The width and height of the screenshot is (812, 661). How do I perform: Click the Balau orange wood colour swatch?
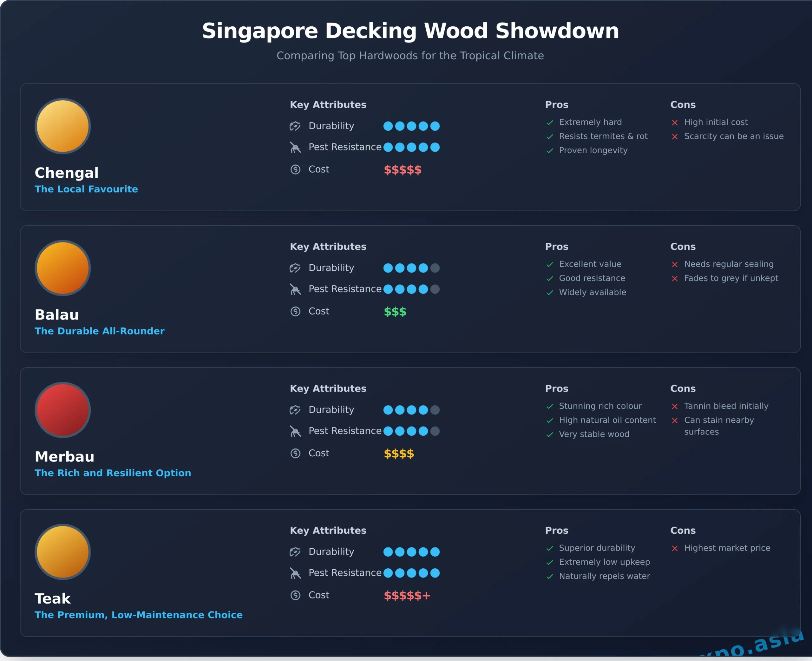63,268
